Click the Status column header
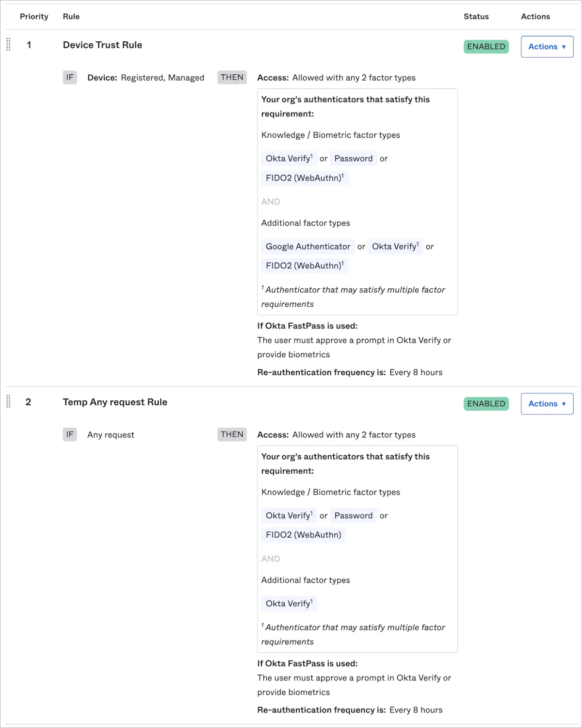Image resolution: width=582 pixels, height=728 pixels. (476, 17)
